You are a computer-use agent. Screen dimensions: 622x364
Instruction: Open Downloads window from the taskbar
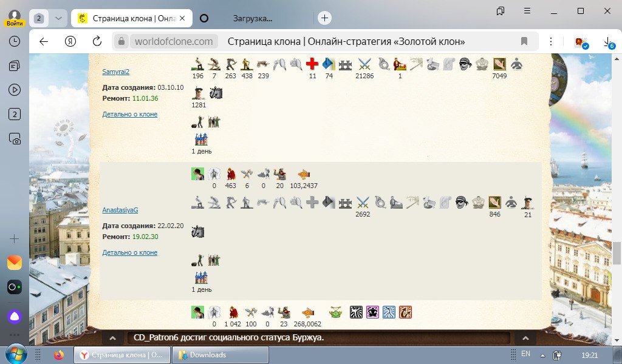(208, 355)
